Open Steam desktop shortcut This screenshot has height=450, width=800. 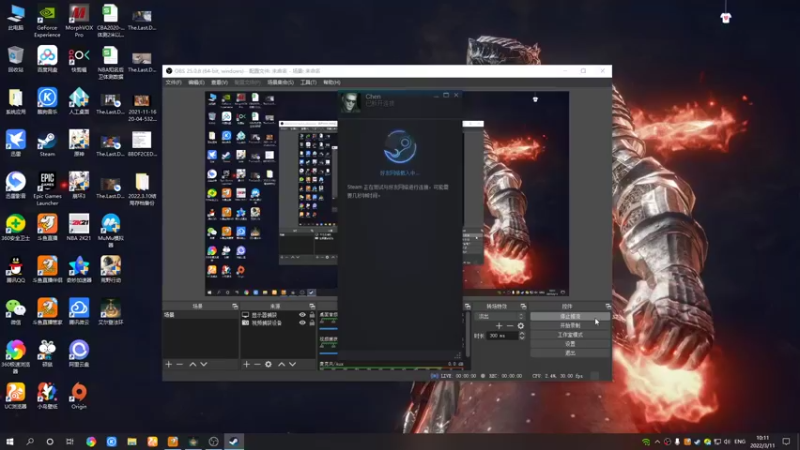click(47, 144)
